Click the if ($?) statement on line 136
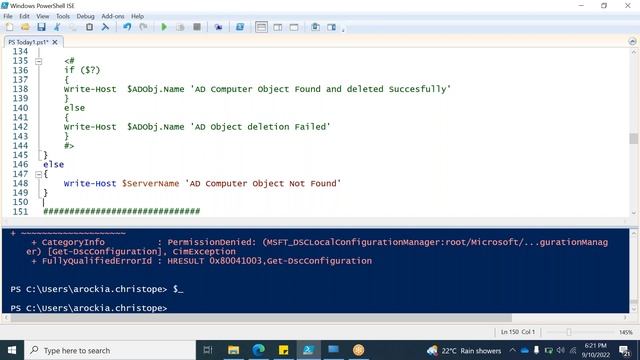This screenshot has width=640, height=360. point(82,70)
